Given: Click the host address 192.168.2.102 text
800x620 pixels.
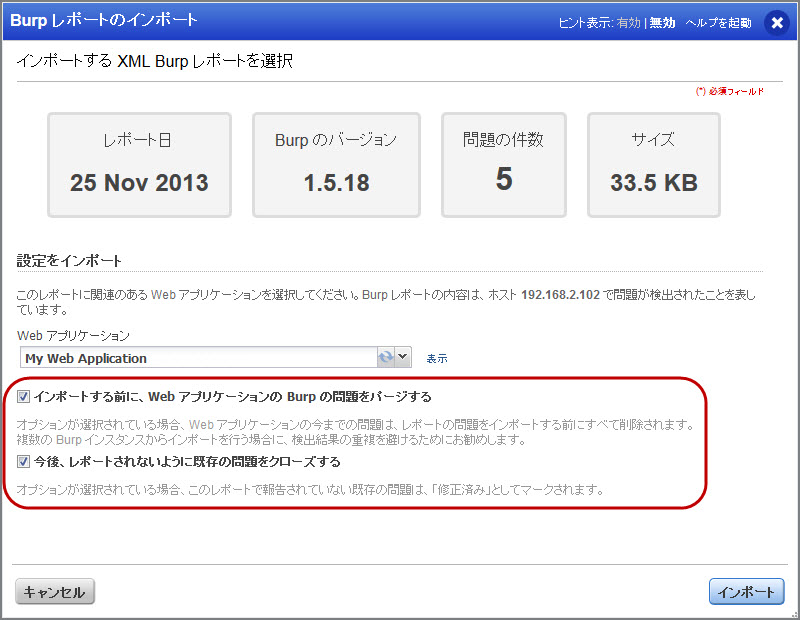Looking at the screenshot, I should pyautogui.click(x=563, y=296).
